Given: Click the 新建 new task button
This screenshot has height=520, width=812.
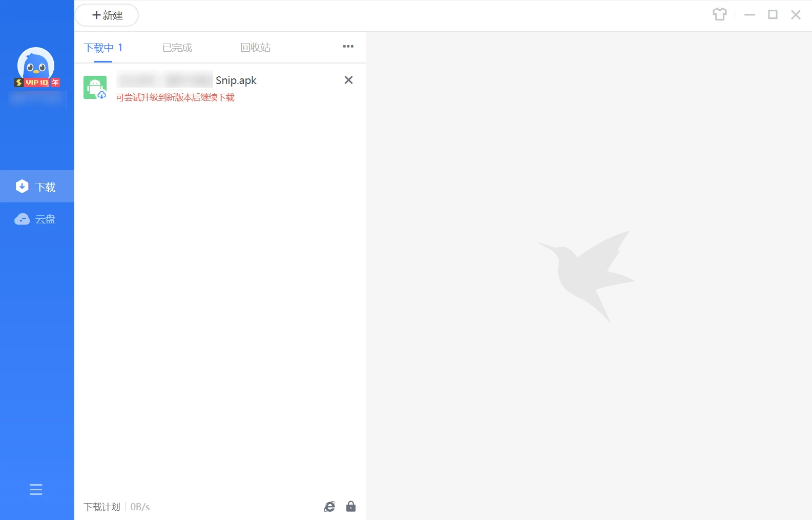Looking at the screenshot, I should [x=107, y=15].
